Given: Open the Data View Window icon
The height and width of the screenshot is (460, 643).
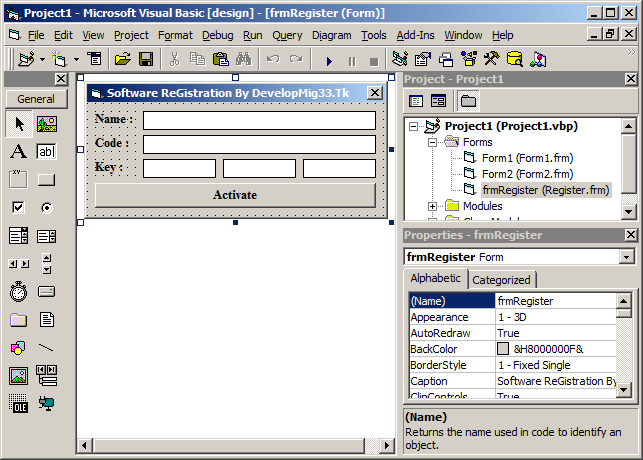Looking at the screenshot, I should tap(515, 59).
